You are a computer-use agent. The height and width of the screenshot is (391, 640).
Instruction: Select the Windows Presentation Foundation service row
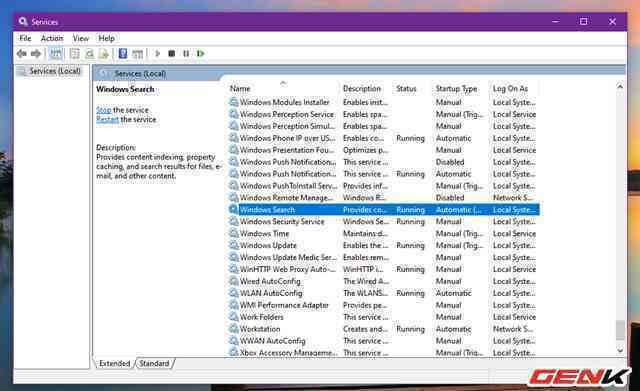384,150
